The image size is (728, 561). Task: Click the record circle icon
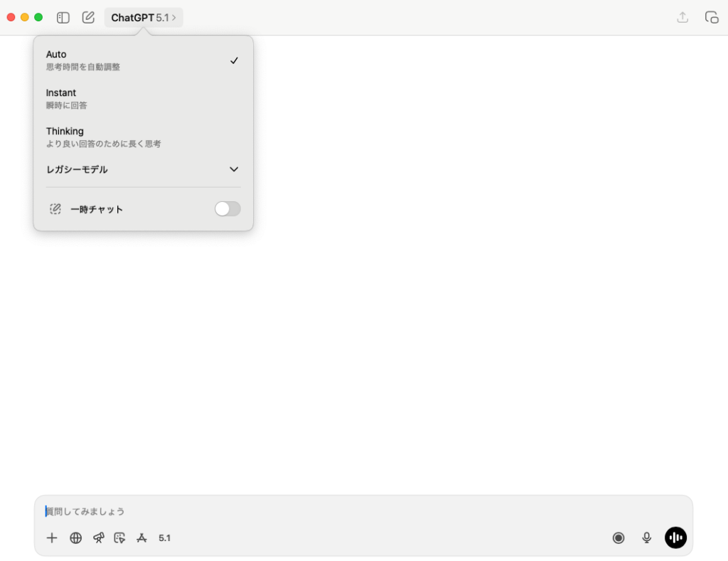619,538
